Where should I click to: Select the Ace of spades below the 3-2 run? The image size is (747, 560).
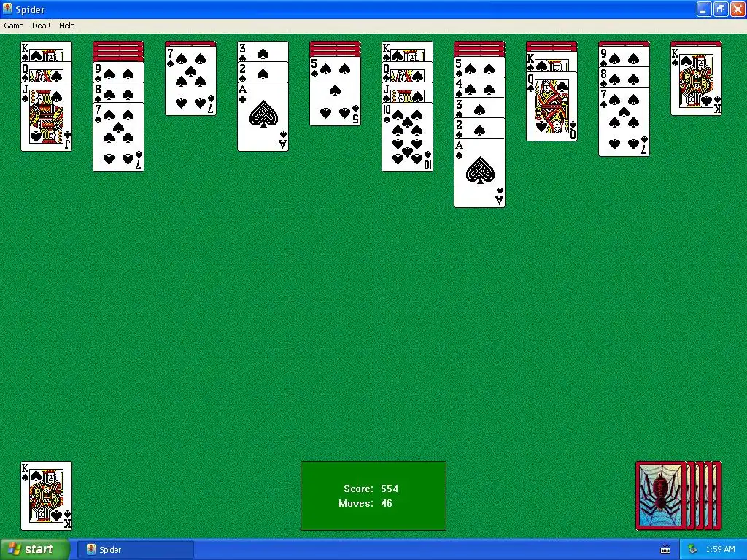tap(263, 117)
